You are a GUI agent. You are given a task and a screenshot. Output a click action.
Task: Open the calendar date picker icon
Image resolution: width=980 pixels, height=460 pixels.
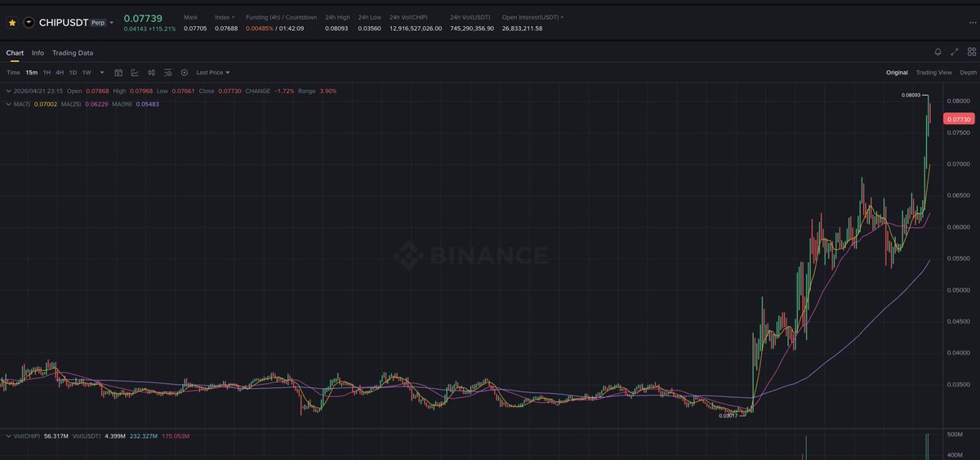pos(118,73)
